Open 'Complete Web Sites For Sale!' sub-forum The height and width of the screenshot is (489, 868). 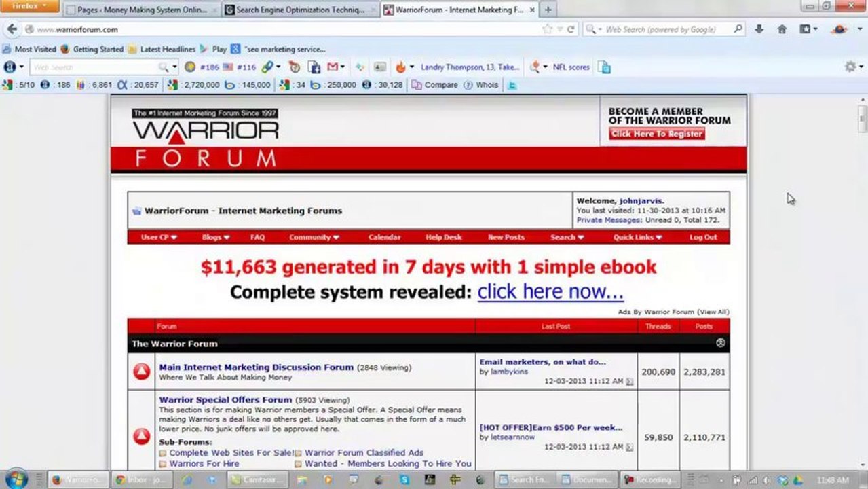pos(231,452)
